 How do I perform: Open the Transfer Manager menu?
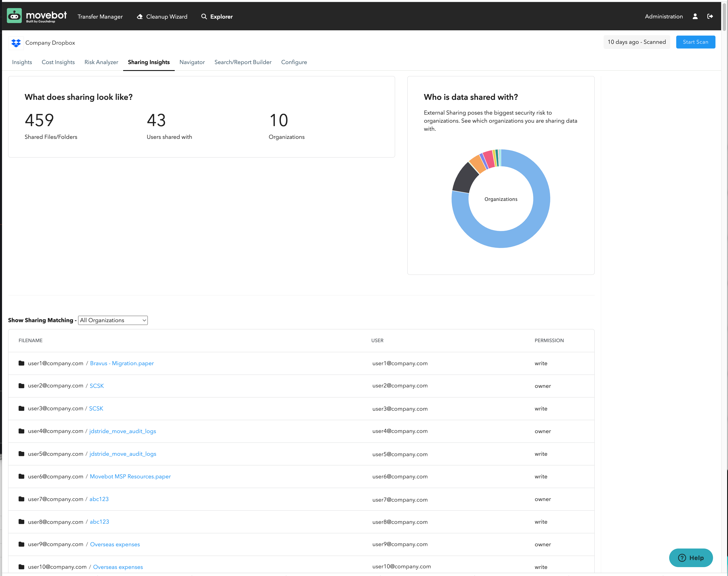point(100,16)
